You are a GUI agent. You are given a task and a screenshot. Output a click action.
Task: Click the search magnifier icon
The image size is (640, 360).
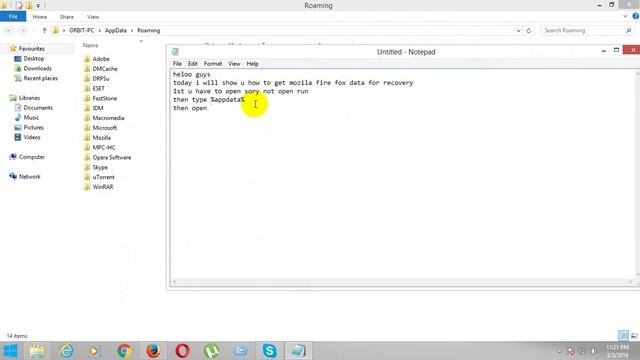coord(629,31)
